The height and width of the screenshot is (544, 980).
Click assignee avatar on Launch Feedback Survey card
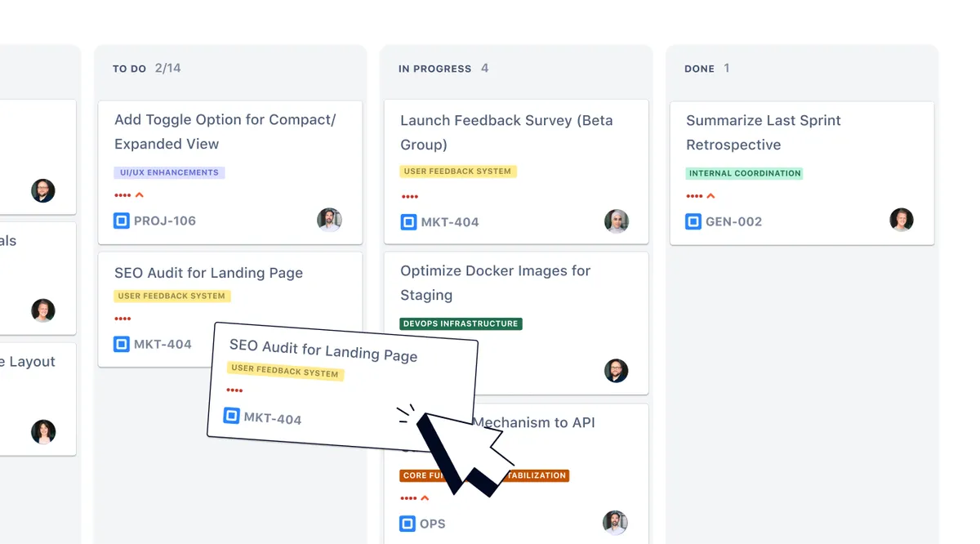[616, 221]
